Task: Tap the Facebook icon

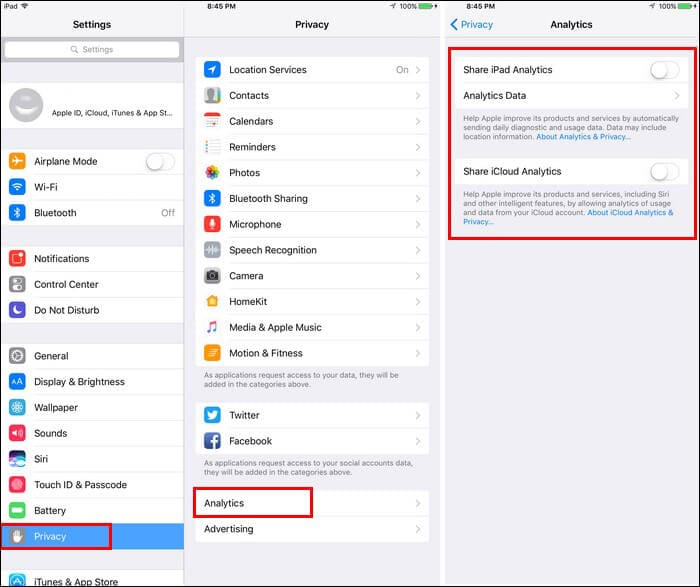Action: coord(212,441)
